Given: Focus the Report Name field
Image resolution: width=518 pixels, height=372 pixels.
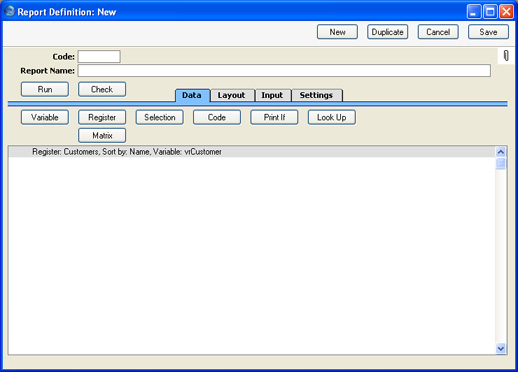Looking at the screenshot, I should click(x=284, y=71).
